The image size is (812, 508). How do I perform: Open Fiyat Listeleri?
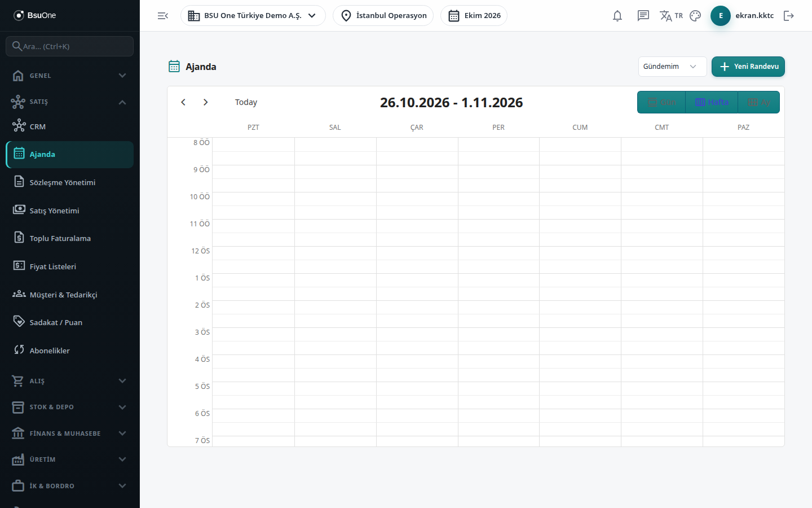[x=70, y=266]
